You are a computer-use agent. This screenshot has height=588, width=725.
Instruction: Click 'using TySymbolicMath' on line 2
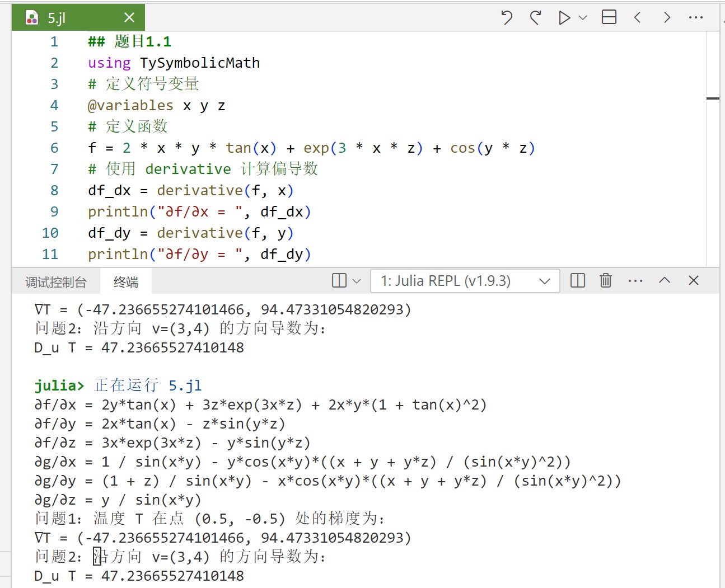(x=174, y=63)
